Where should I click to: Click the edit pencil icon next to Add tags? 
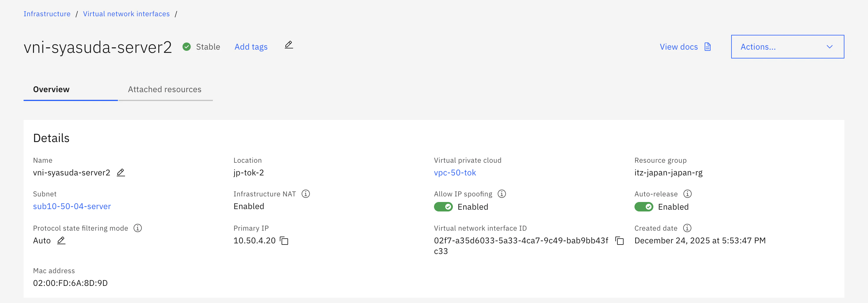click(x=289, y=45)
